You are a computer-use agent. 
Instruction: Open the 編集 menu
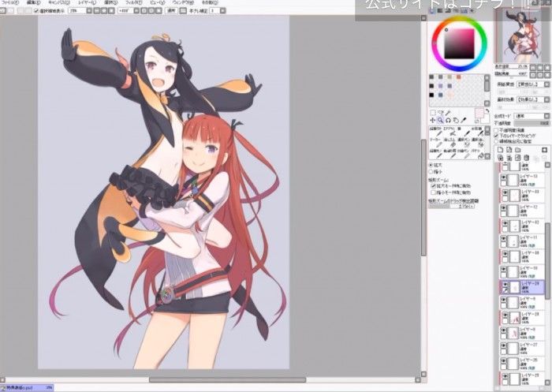pyautogui.click(x=33, y=2)
